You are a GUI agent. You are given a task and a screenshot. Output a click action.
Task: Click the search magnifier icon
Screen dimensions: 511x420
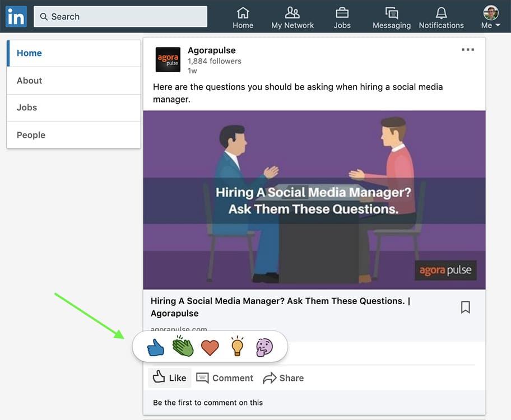pos(44,17)
